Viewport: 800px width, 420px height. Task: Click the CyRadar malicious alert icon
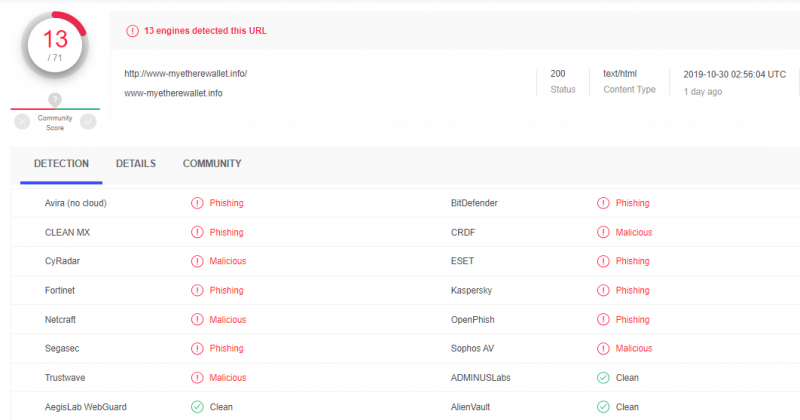197,261
